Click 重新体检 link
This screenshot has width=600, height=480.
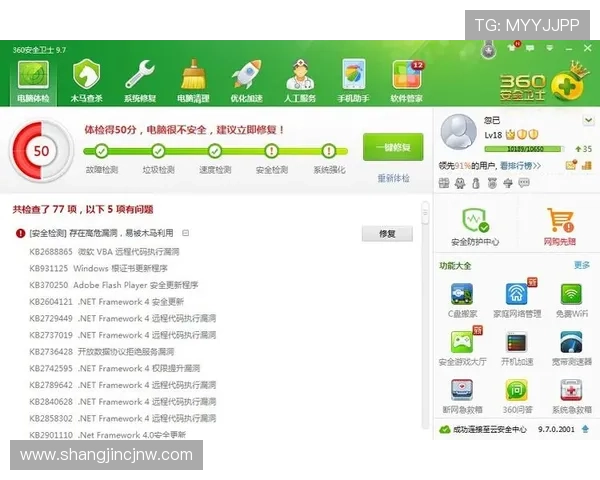point(393,178)
